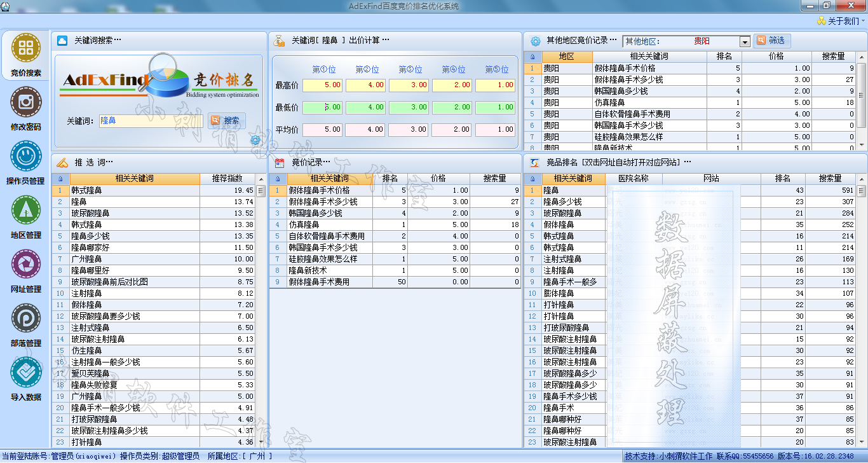Open the 其他地区 dropdown showing 贵阳
The image size is (868, 463).
[745, 41]
